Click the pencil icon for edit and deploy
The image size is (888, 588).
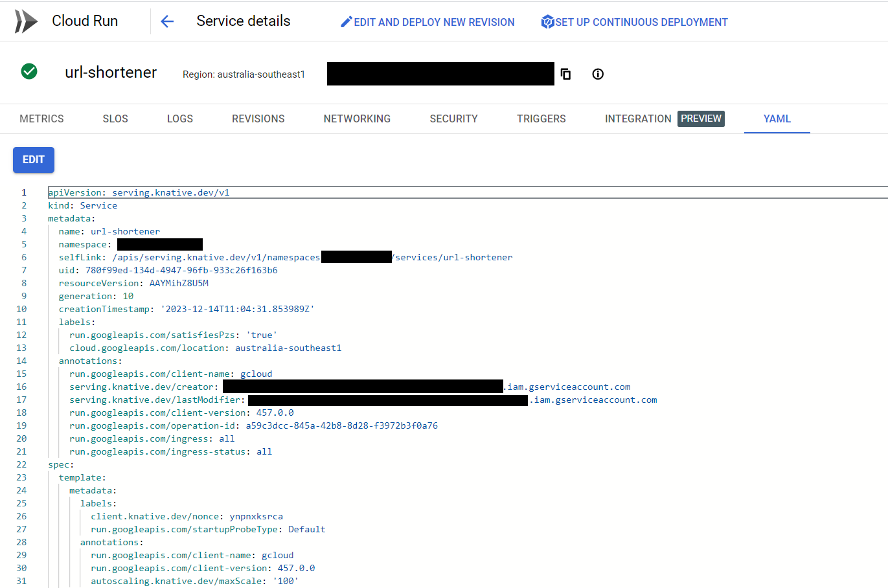(347, 22)
